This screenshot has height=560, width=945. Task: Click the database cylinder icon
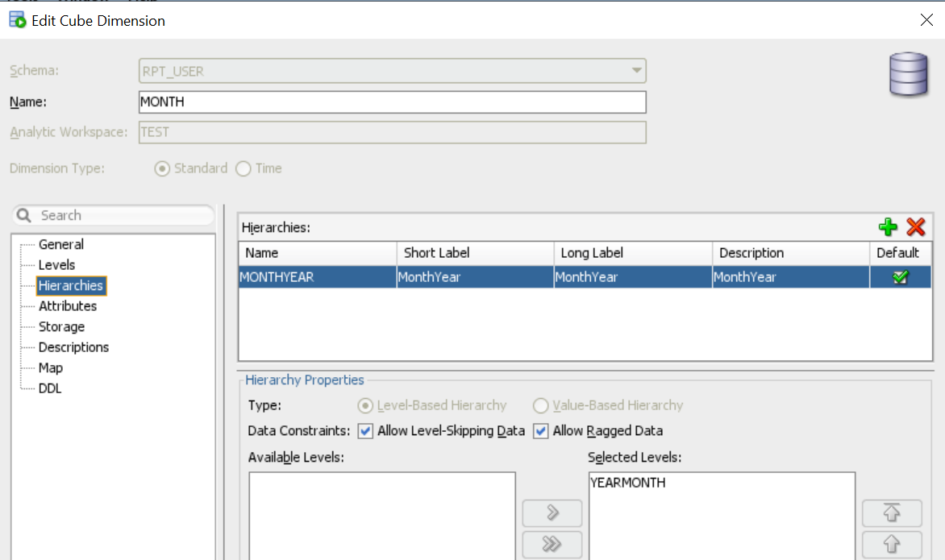(x=908, y=74)
